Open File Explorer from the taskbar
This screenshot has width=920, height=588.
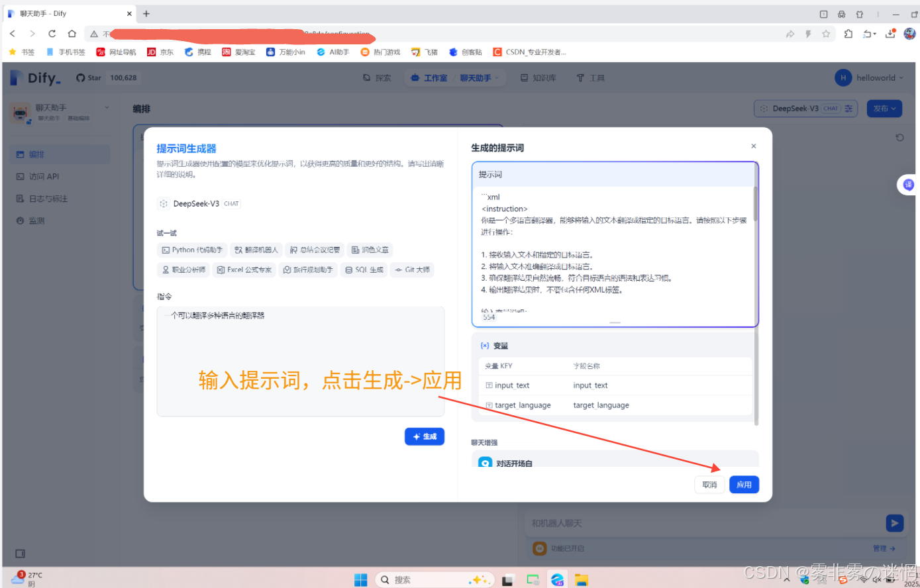pyautogui.click(x=582, y=580)
